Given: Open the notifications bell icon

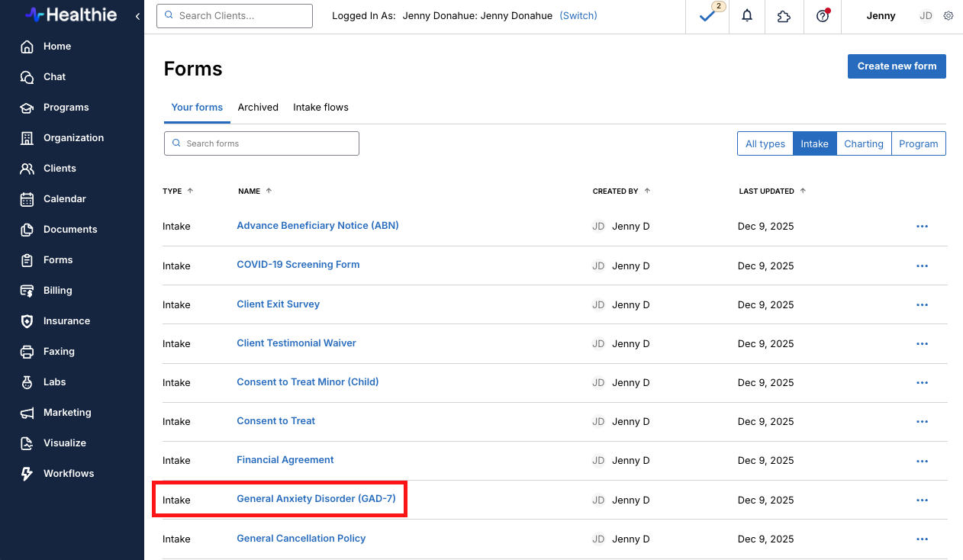Looking at the screenshot, I should (x=747, y=16).
